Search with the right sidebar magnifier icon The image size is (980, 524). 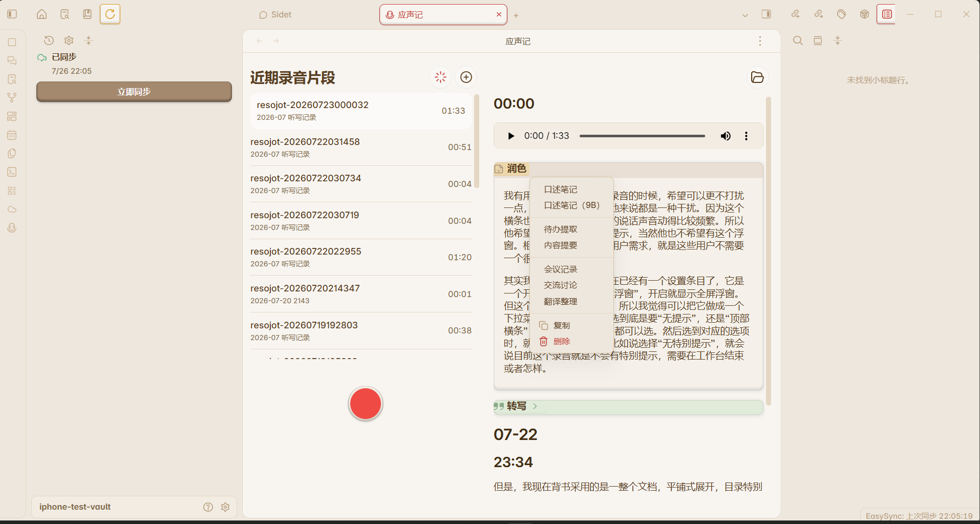pos(798,40)
